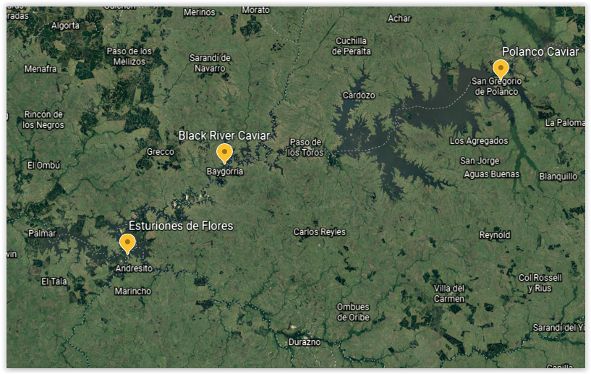Click the Esturiones de Flores yellow pin
Viewport: 591px width, 374px height.
click(127, 244)
